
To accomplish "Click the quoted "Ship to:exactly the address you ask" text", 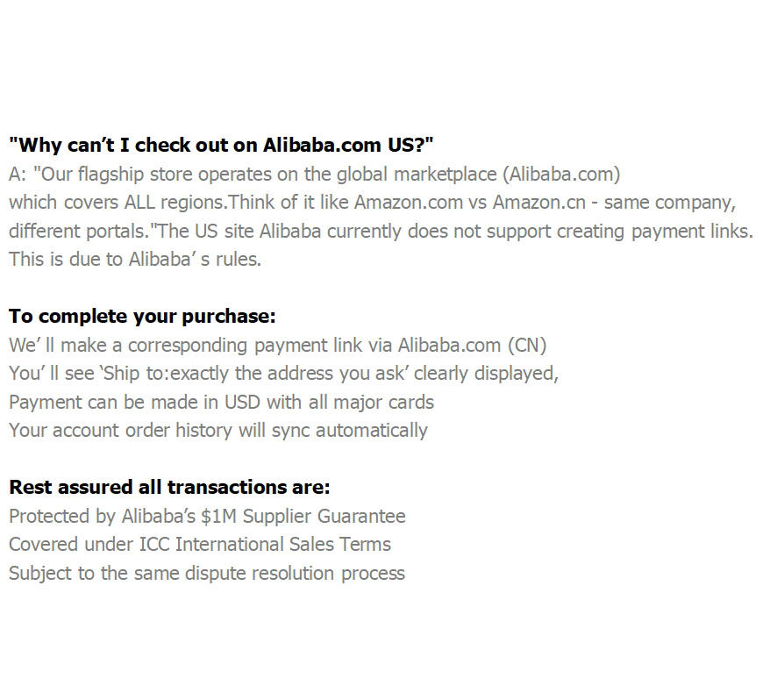I will [x=254, y=374].
